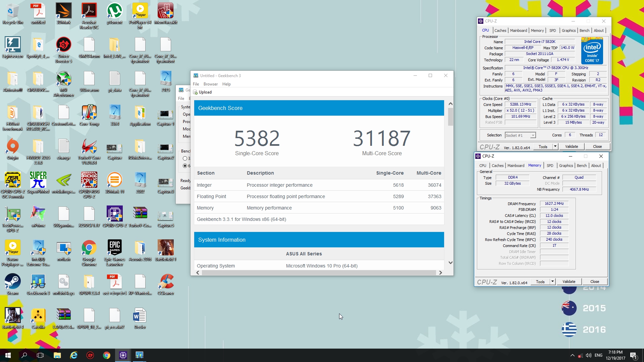Viewport: 644px width, 362px height.
Task: Open the Recycle Bin
Action: tap(12, 14)
